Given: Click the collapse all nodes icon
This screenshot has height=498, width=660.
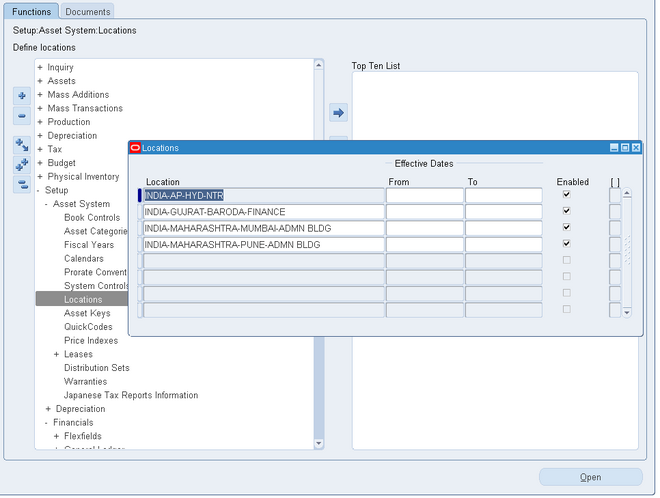Looking at the screenshot, I should coord(22,184).
